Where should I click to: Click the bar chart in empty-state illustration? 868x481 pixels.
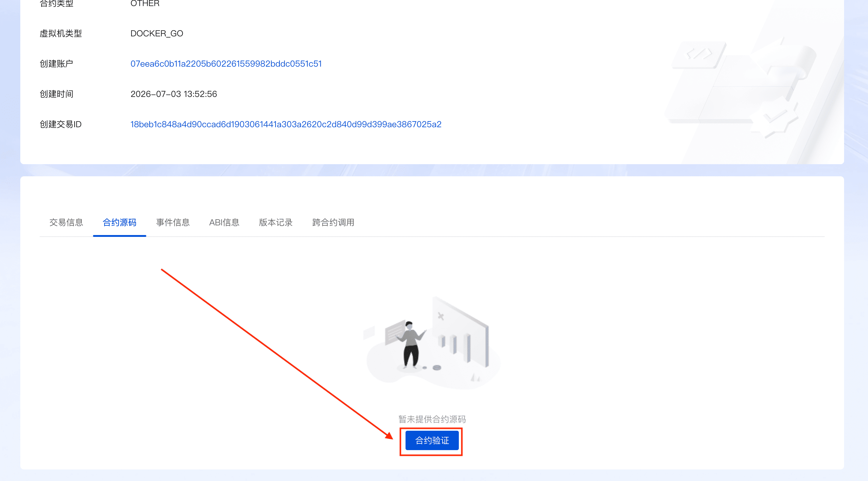455,347
